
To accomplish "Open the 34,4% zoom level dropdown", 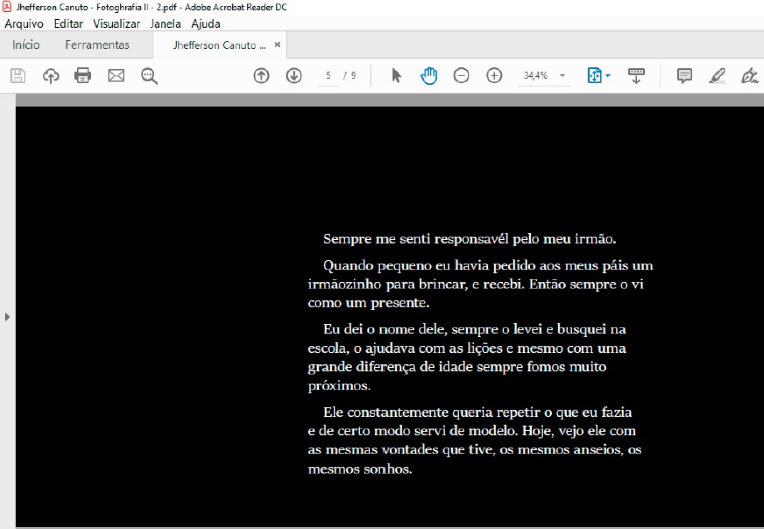I will coord(562,76).
